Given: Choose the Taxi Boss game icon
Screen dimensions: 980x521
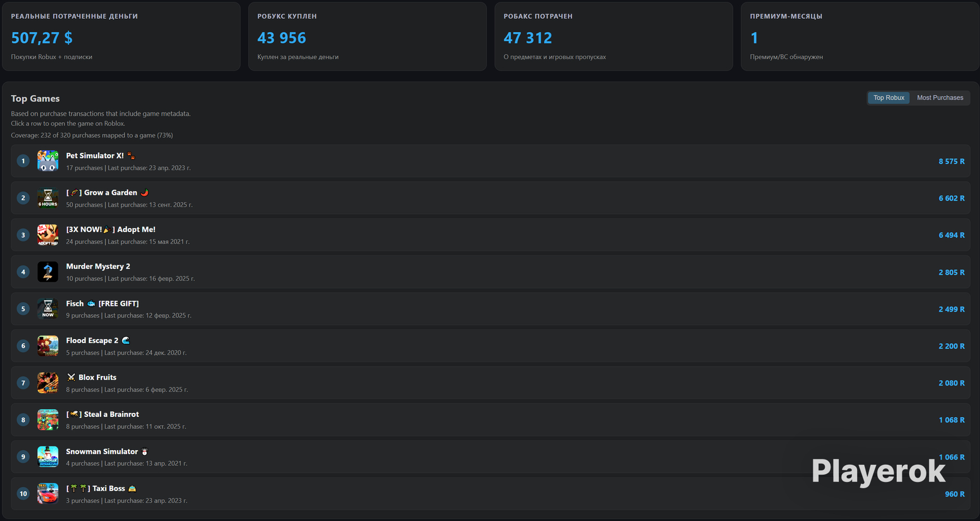Looking at the screenshot, I should (x=48, y=494).
